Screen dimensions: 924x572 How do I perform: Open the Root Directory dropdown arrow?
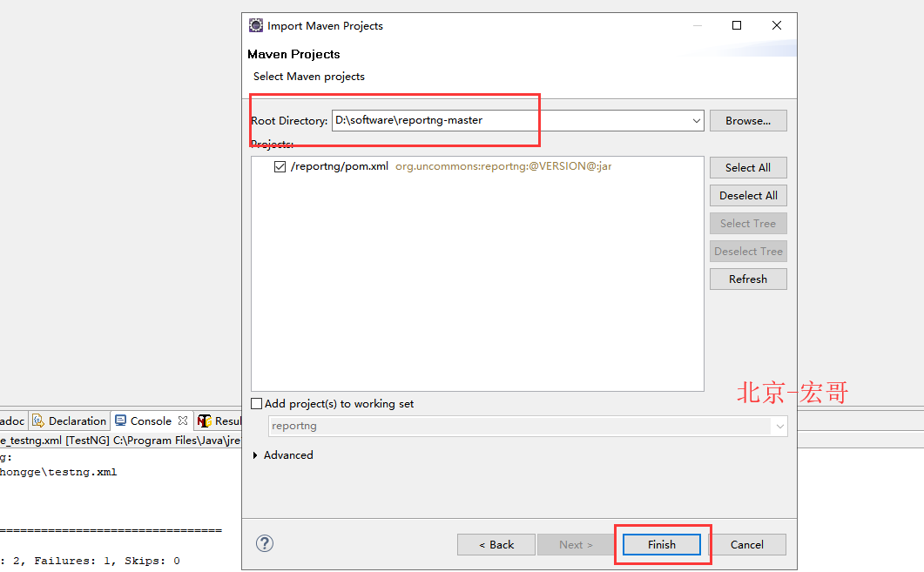pos(697,121)
